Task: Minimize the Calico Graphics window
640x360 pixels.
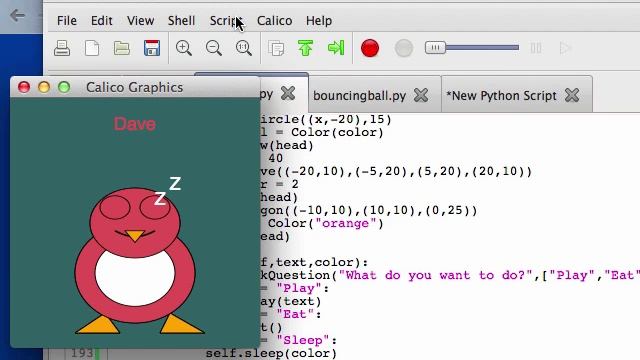Action: (x=44, y=87)
